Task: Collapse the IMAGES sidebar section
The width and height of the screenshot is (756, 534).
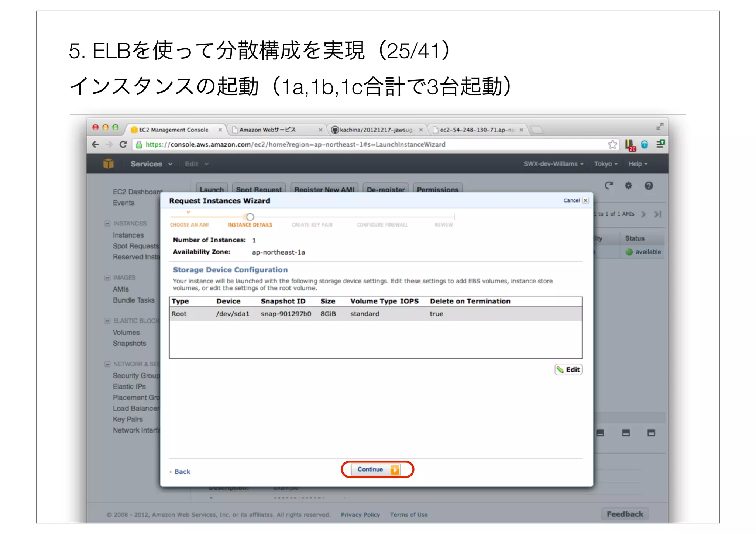Action: pos(107,278)
